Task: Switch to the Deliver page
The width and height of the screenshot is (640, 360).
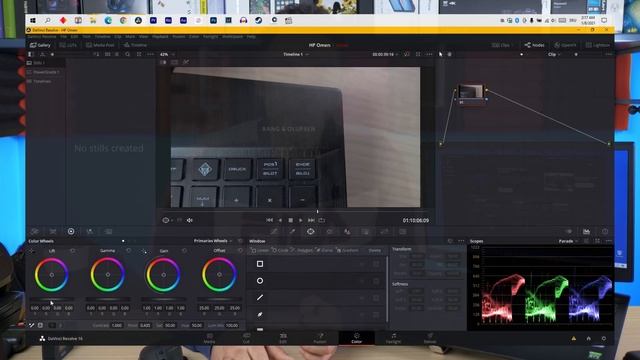Action: (430, 338)
